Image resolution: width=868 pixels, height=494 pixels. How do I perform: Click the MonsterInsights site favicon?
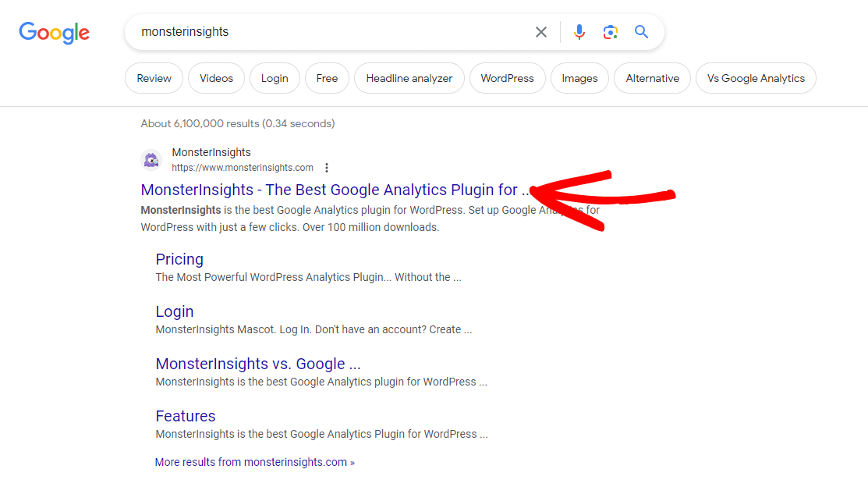coord(151,159)
